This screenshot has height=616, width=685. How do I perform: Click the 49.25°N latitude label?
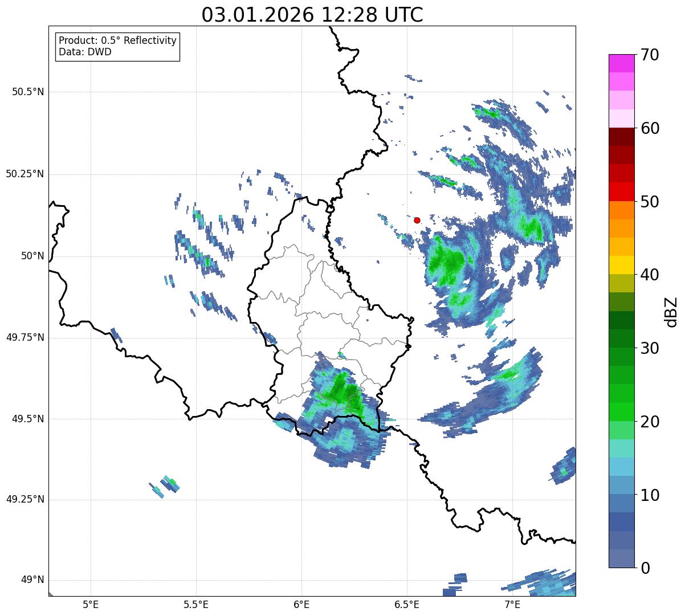[x=25, y=499]
